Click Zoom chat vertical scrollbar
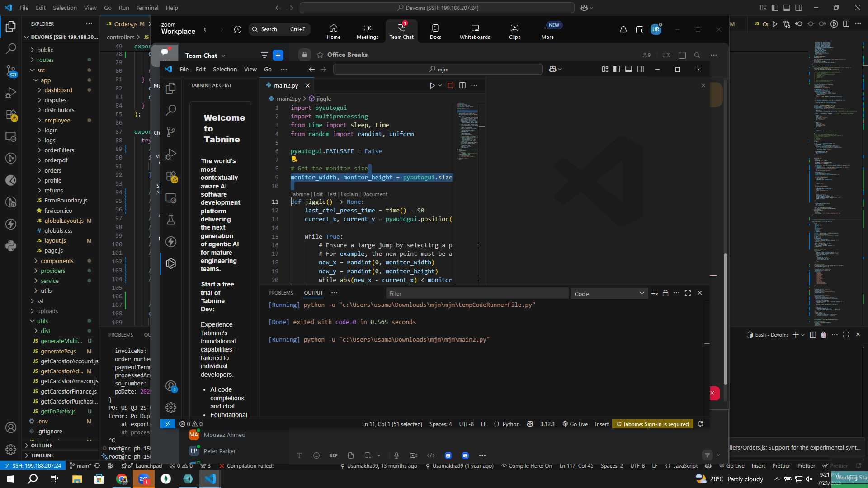The height and width of the screenshot is (488, 868). [726, 319]
